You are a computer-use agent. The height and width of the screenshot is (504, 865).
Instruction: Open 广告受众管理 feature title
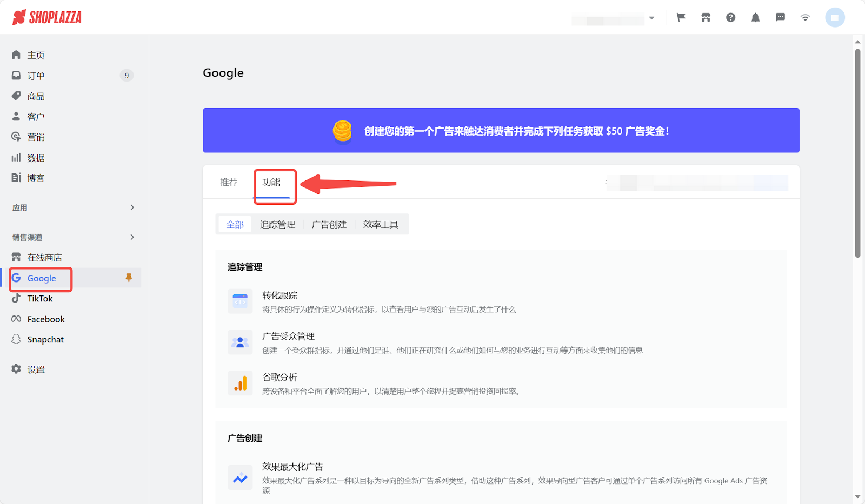[289, 337]
